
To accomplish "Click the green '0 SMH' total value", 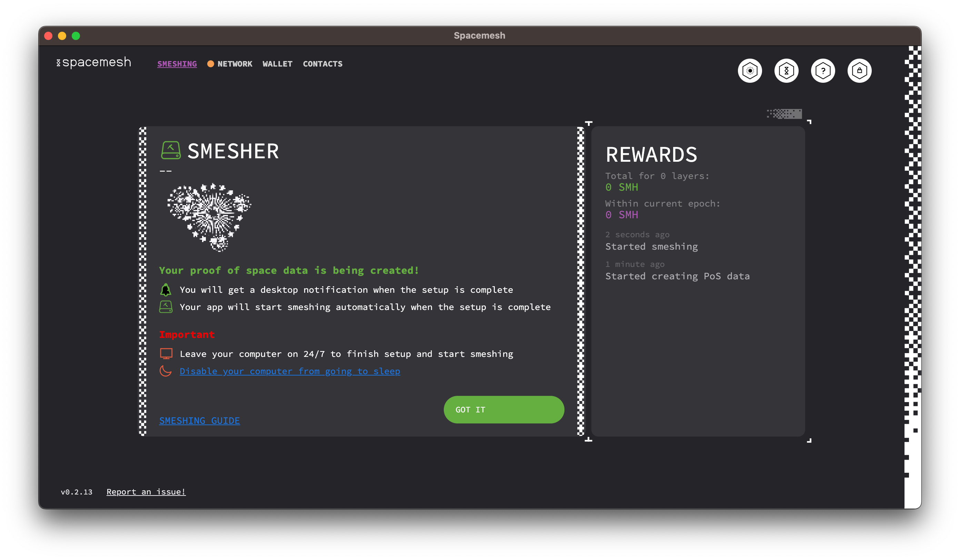I will coord(622,187).
